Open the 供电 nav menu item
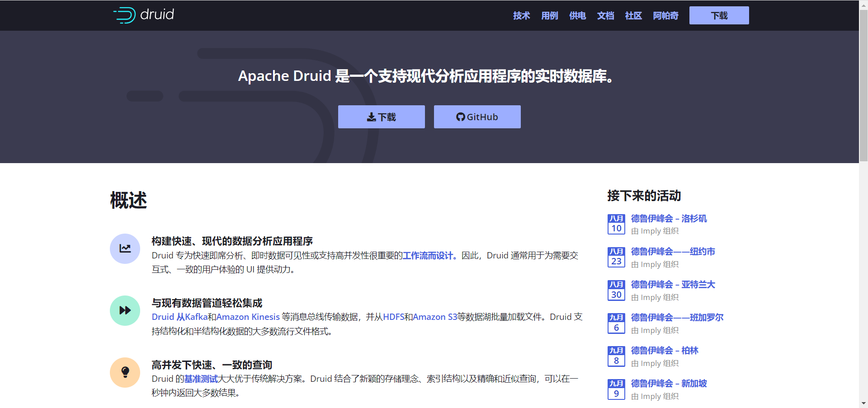868x408 pixels. [x=577, y=16]
